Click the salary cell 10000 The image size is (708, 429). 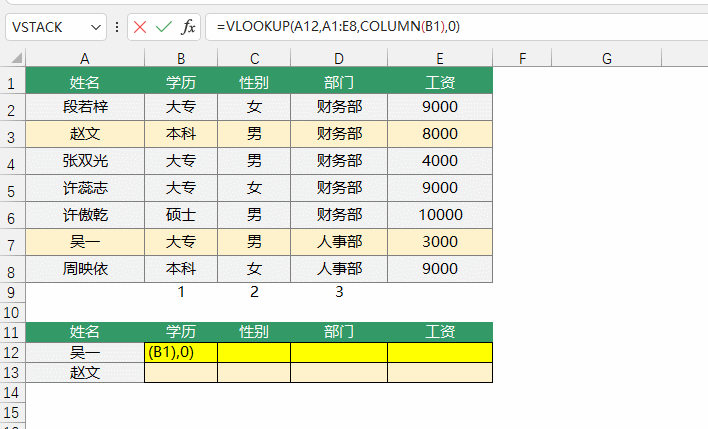click(x=440, y=215)
